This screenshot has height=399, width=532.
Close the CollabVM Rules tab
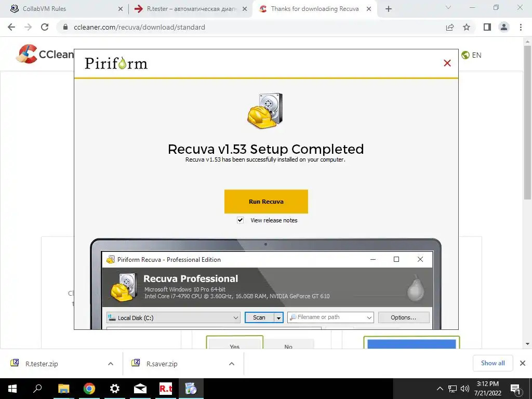coord(121,9)
